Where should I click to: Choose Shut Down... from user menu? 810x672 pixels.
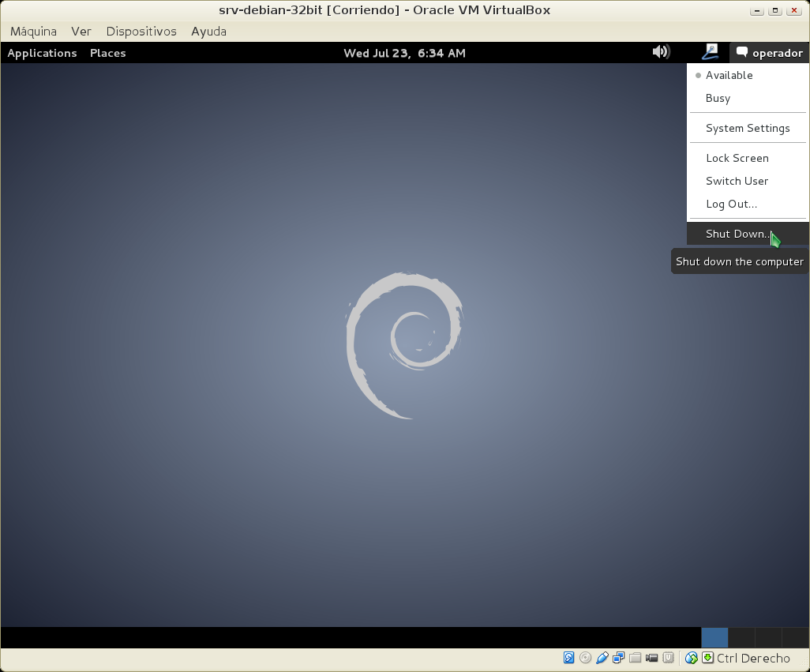click(x=736, y=234)
